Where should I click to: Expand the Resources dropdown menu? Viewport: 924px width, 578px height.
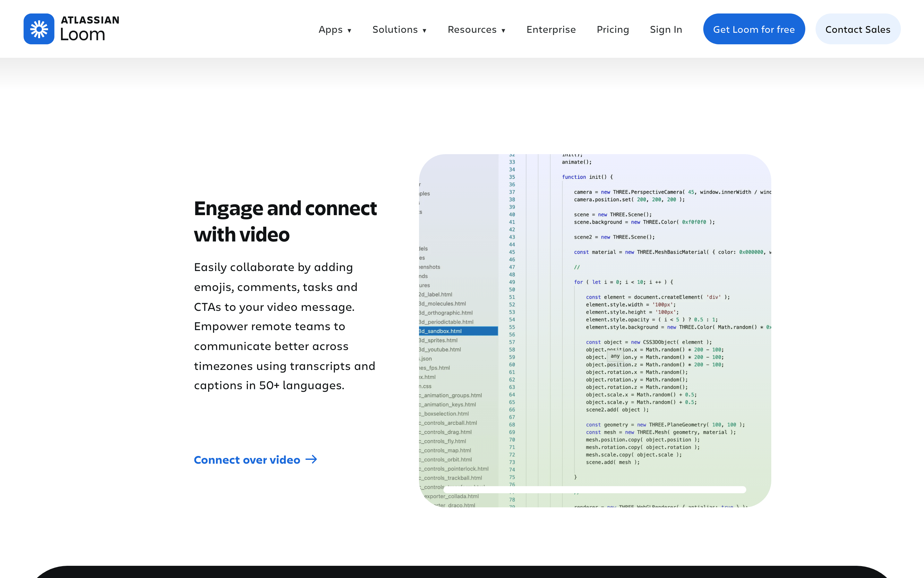(476, 30)
